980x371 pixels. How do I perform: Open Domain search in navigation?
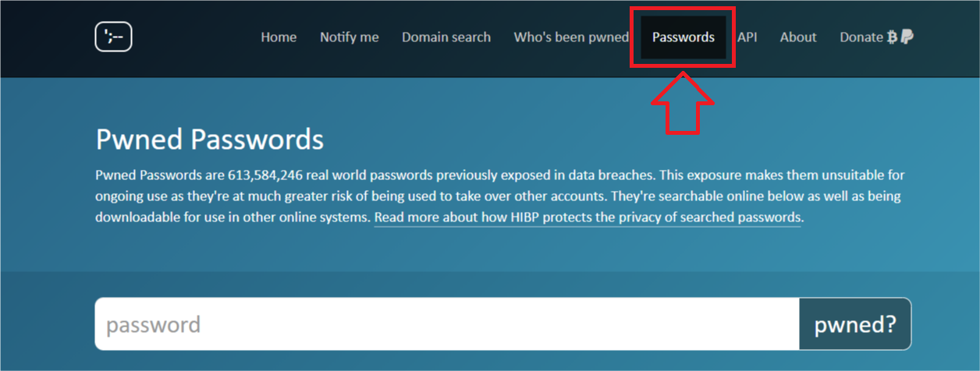click(x=446, y=37)
